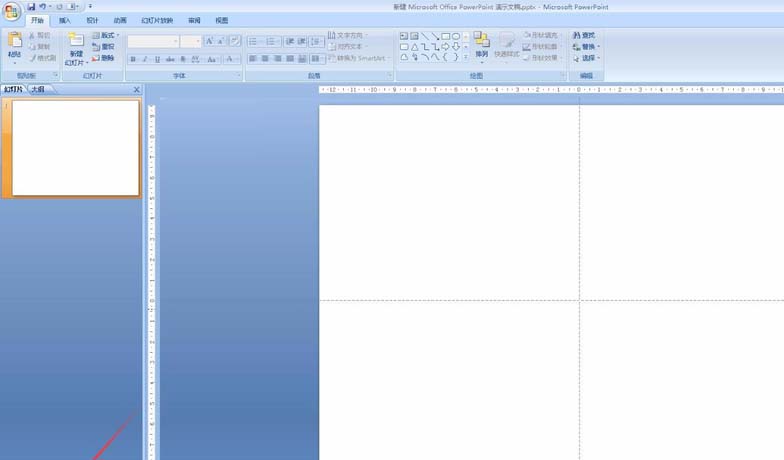784x460 pixels.
Task: Select the Line shape in shapes gallery
Action: click(425, 36)
